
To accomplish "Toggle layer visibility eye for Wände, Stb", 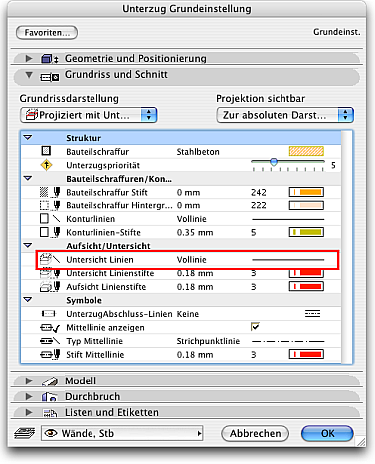I will click(x=51, y=433).
